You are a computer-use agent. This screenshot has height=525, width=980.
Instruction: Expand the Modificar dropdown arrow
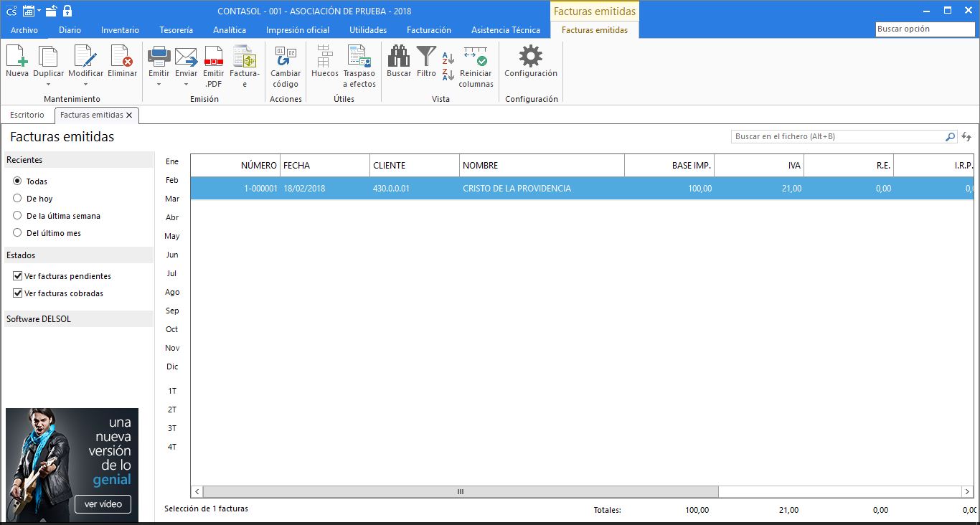point(85,85)
